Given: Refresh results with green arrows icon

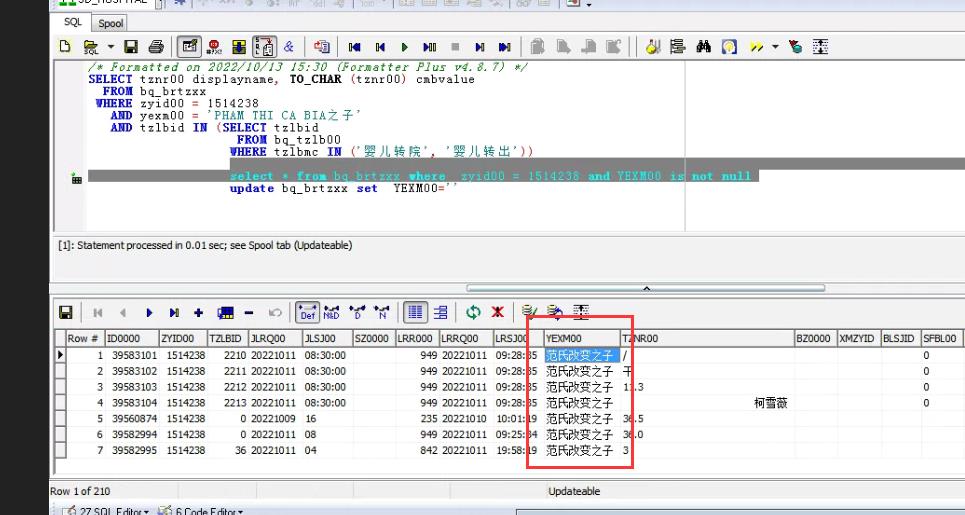Looking at the screenshot, I should click(x=473, y=313).
